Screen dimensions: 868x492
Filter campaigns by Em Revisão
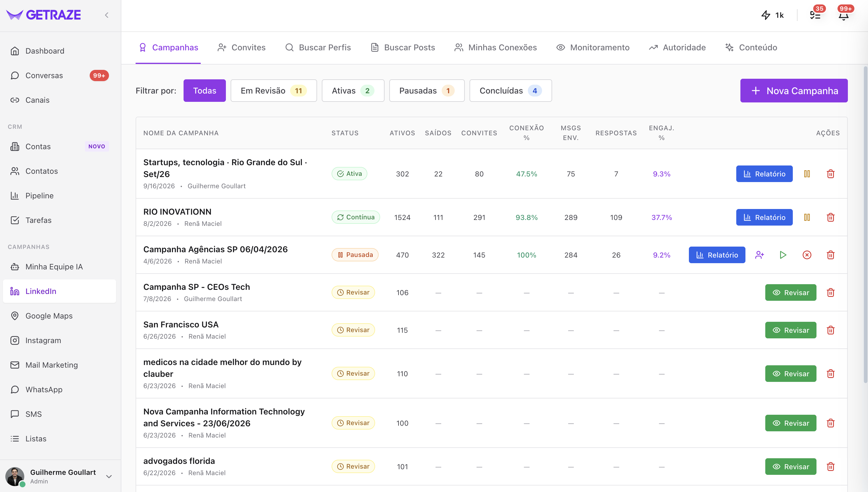pyautogui.click(x=274, y=91)
